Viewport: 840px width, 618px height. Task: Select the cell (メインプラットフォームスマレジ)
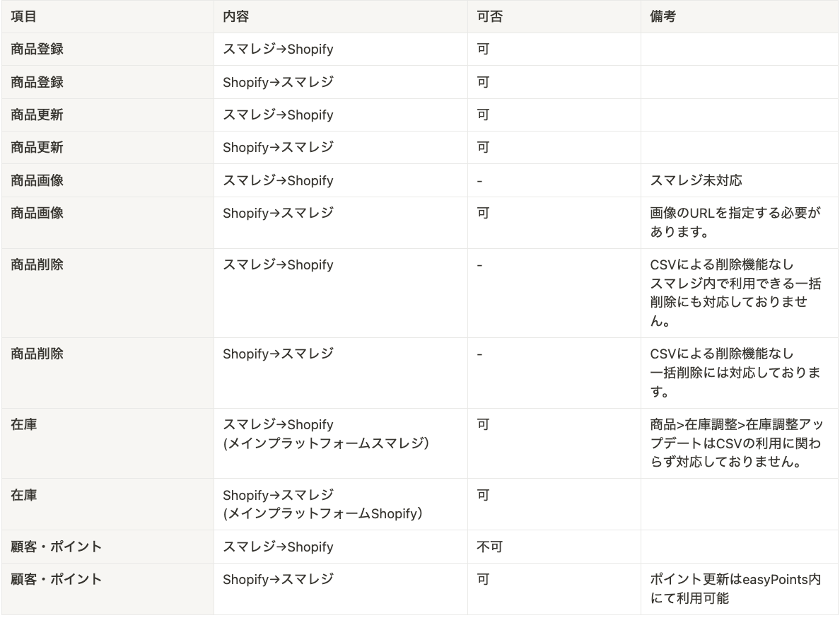pos(326,443)
